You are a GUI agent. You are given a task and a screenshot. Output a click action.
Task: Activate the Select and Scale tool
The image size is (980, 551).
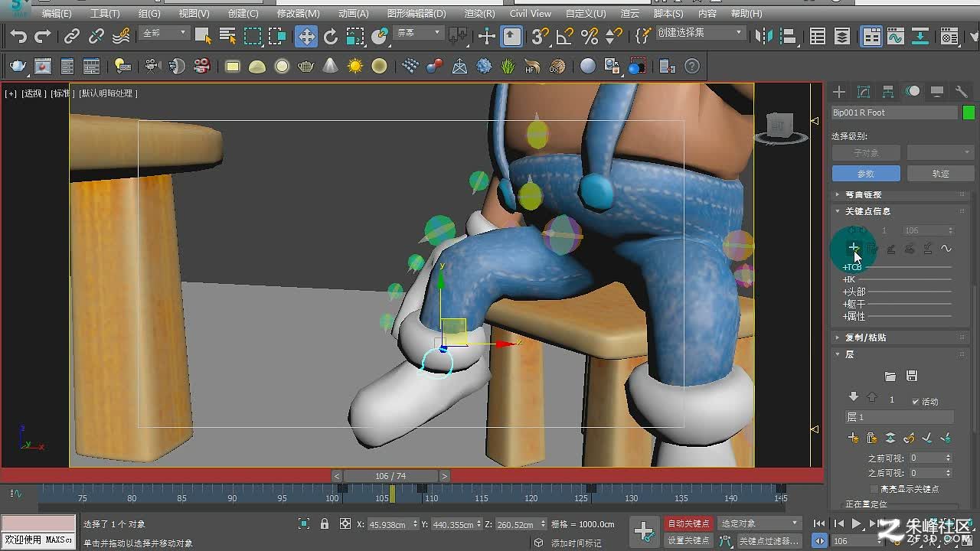[355, 36]
